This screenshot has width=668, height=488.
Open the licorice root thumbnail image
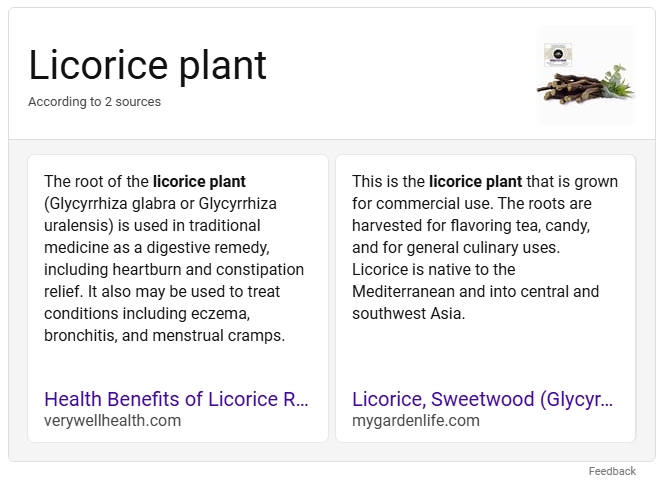(x=586, y=75)
